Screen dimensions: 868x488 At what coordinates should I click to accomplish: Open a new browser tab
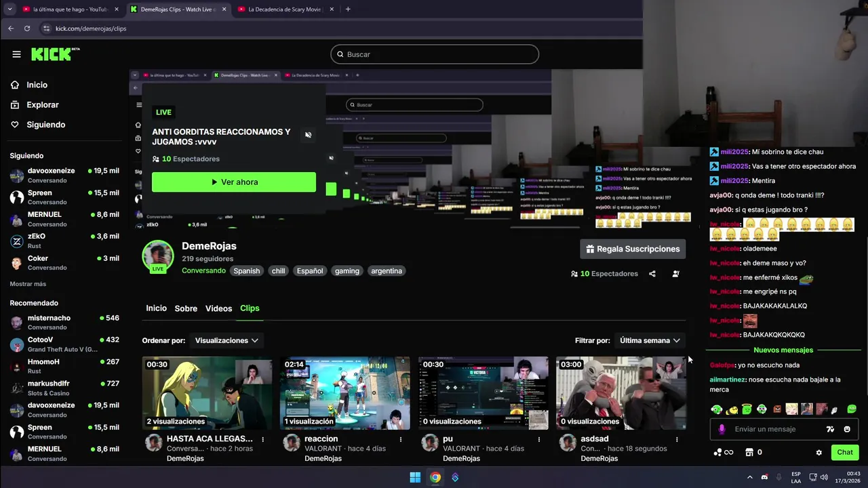[x=348, y=9]
